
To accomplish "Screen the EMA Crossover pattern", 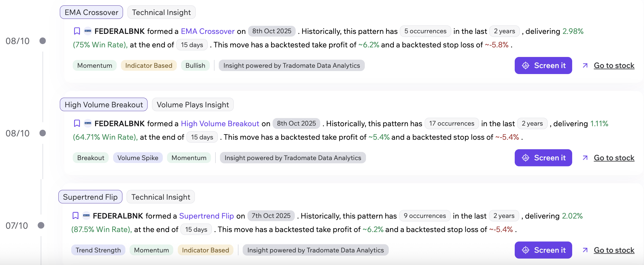I will pyautogui.click(x=543, y=66).
